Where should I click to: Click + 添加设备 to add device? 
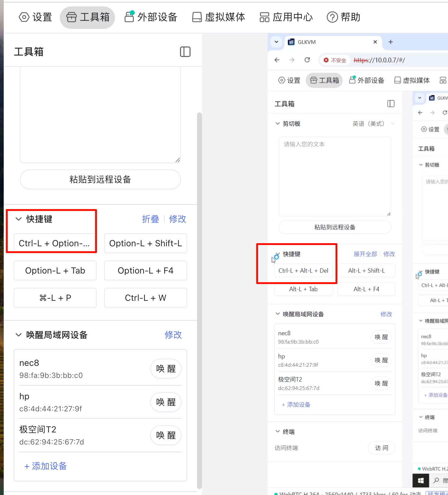(x=46, y=466)
